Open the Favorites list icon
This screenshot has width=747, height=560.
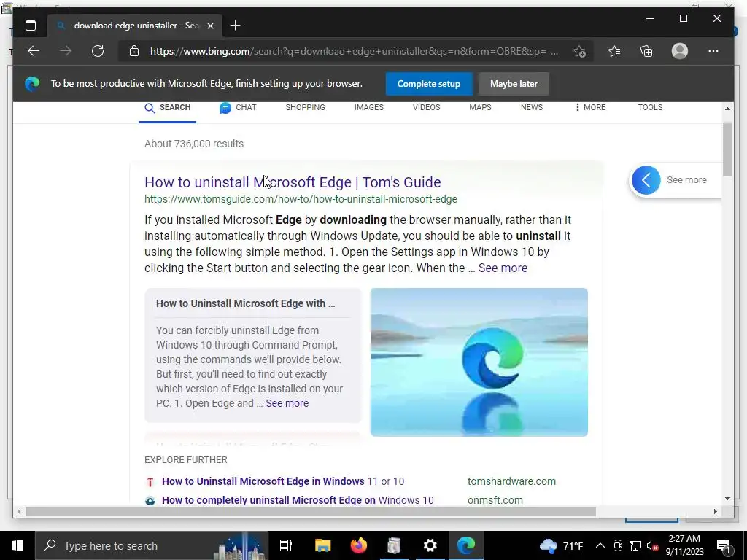pyautogui.click(x=614, y=51)
